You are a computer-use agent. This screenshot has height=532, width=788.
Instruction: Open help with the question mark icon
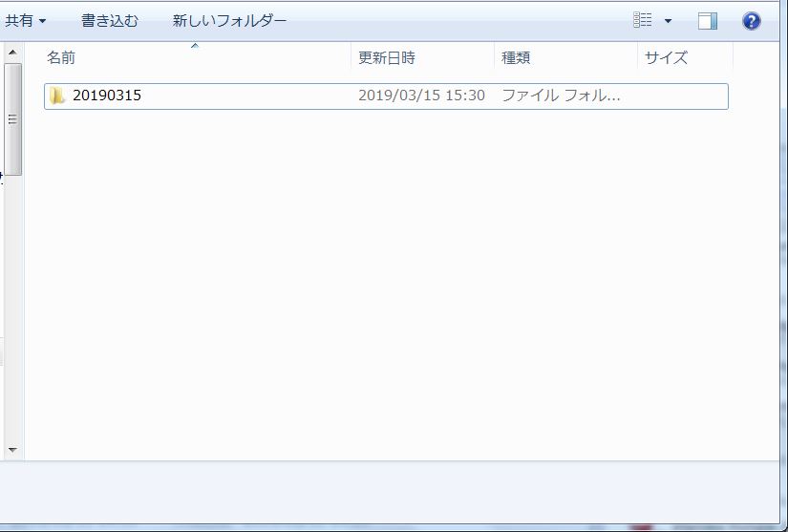pyautogui.click(x=752, y=21)
